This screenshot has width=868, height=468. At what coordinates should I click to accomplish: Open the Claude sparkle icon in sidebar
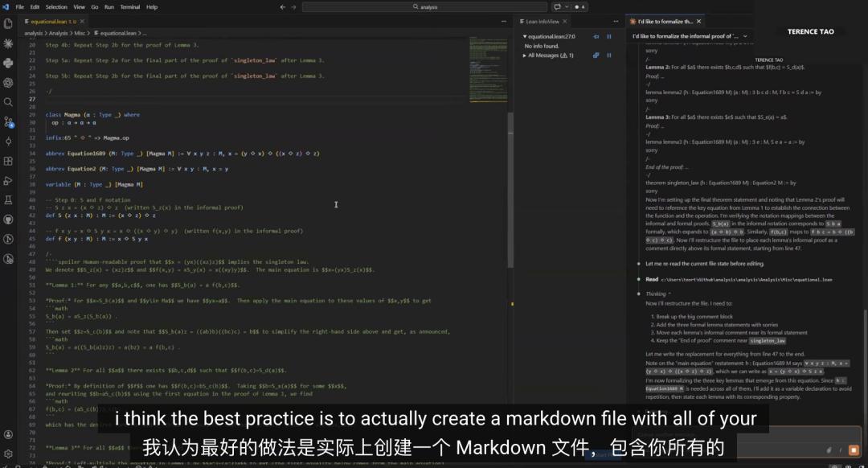coord(8,43)
